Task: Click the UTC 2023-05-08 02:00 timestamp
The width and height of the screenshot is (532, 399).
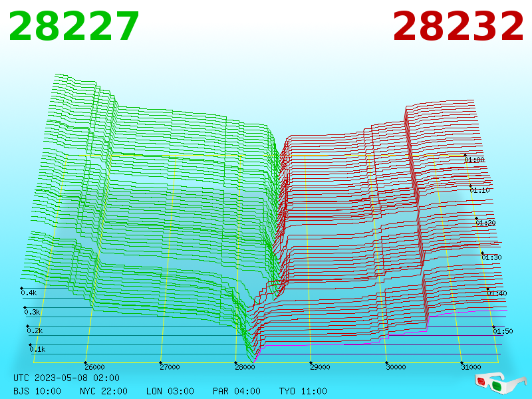Action: 66,378
